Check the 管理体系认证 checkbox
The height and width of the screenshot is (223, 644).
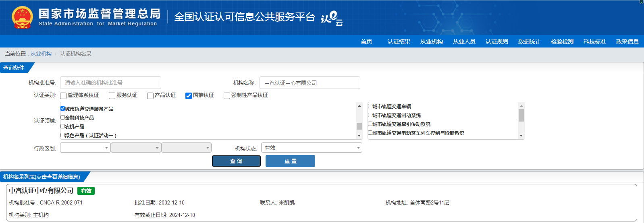click(63, 96)
